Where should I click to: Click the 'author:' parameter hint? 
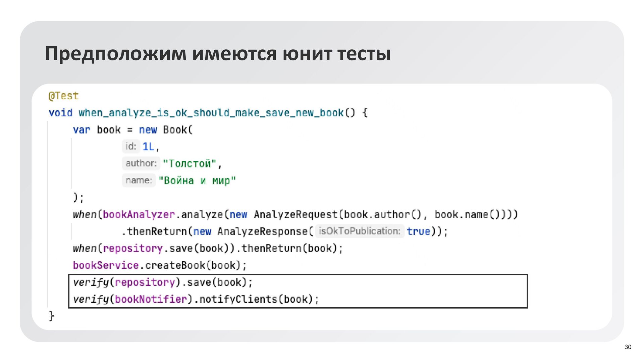(x=141, y=163)
